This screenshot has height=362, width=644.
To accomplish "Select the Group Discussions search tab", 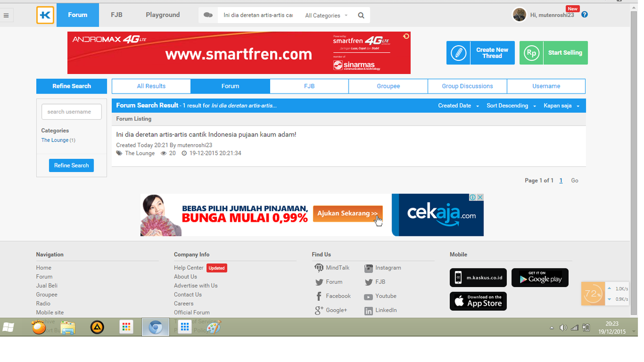I will (x=467, y=86).
